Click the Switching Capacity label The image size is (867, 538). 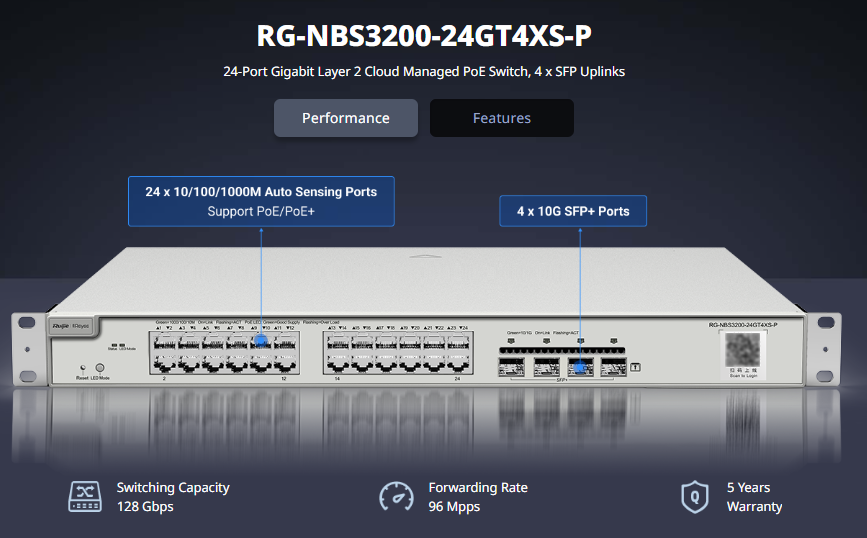(173, 488)
